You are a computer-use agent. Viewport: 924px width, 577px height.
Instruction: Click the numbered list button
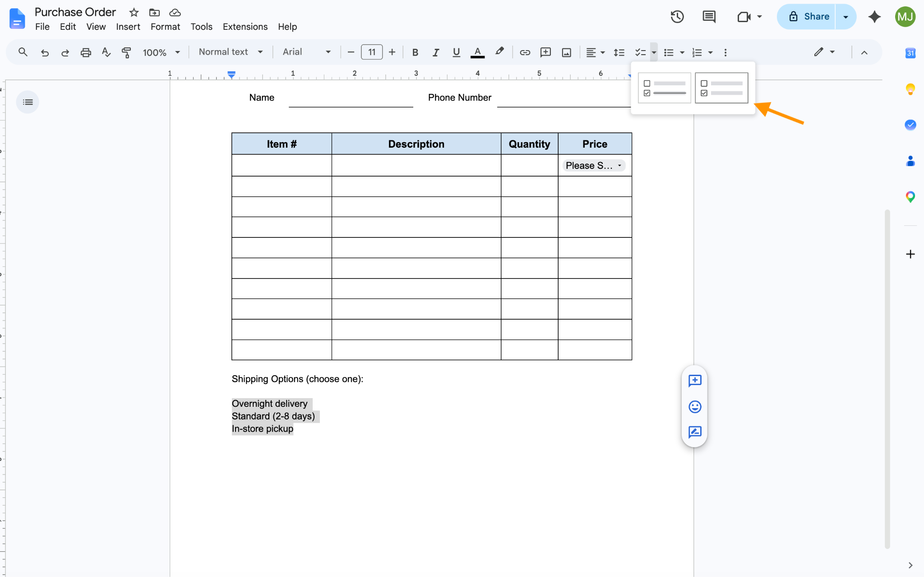(x=697, y=52)
